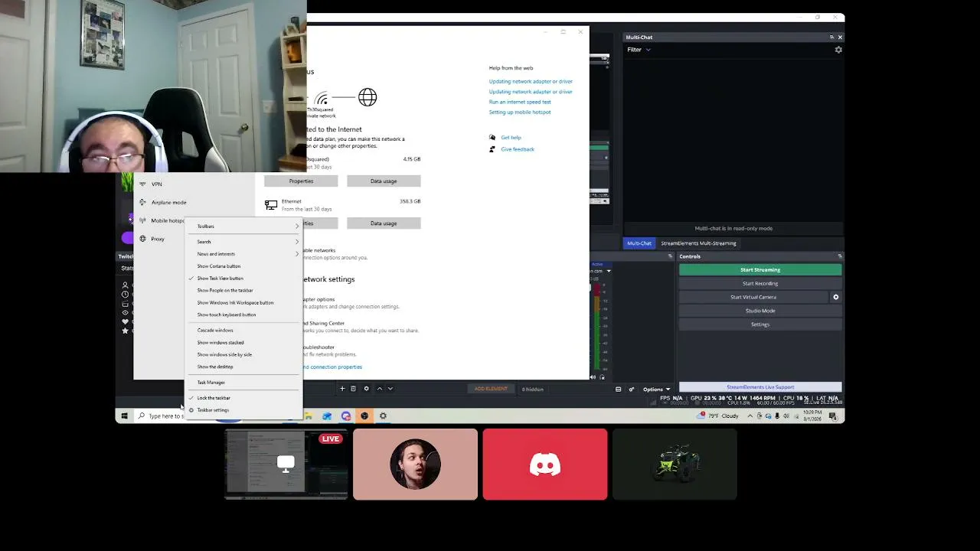
Task: Open Virtual Camera settings gear in Controls
Action: tap(835, 297)
